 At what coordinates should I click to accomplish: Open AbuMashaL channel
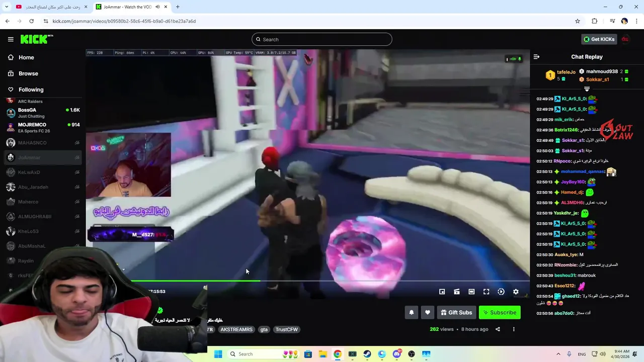coord(43,246)
